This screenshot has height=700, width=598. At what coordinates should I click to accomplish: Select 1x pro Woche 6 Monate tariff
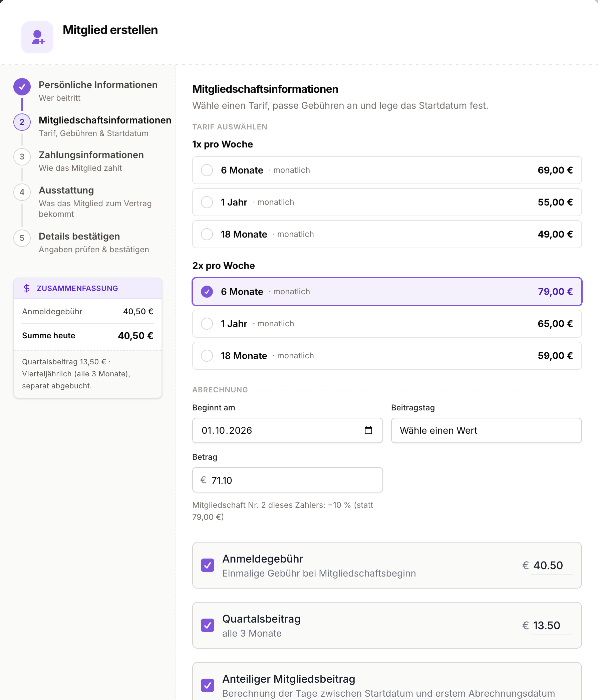click(387, 170)
